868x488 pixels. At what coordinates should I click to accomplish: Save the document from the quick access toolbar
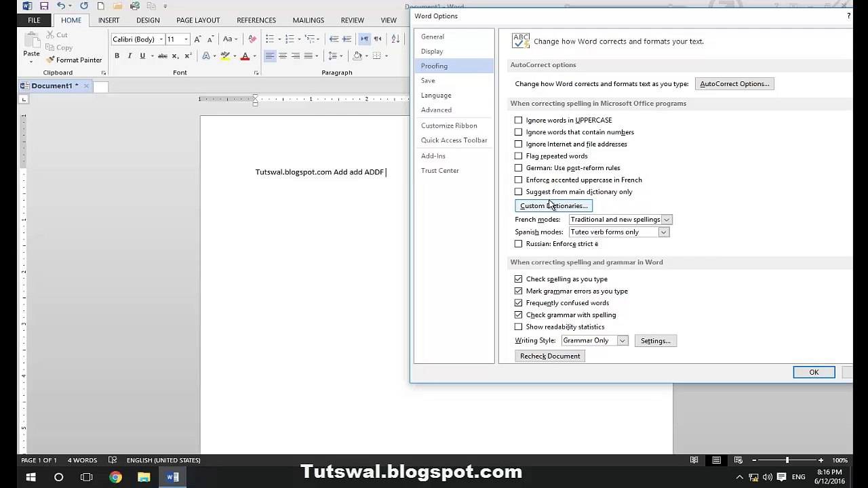[x=44, y=6]
